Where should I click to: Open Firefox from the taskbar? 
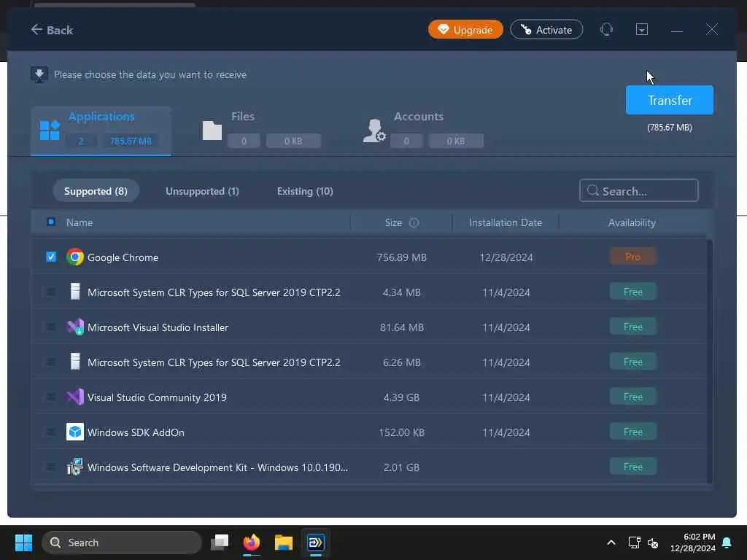point(252,542)
